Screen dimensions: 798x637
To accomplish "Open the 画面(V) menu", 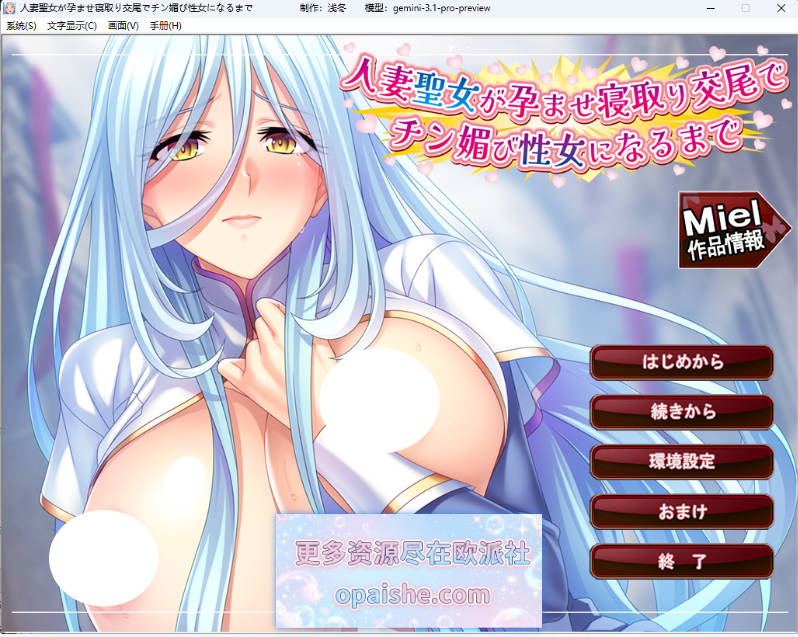I will [x=123, y=26].
